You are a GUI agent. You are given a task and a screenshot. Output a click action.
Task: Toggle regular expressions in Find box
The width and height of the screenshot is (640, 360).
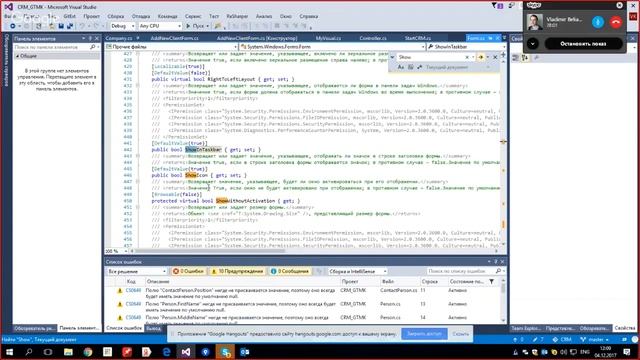419,67
